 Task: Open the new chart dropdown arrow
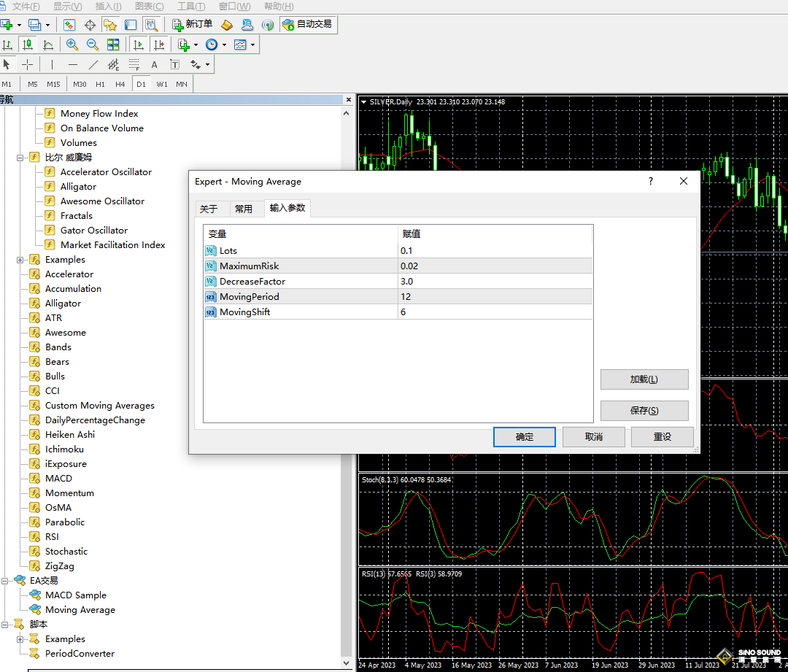(19, 25)
